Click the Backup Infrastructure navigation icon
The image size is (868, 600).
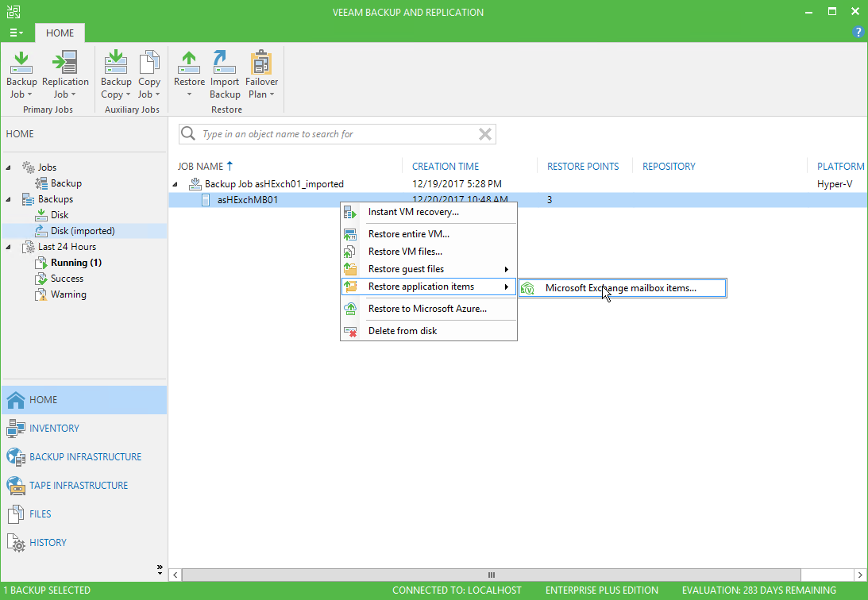tap(16, 457)
